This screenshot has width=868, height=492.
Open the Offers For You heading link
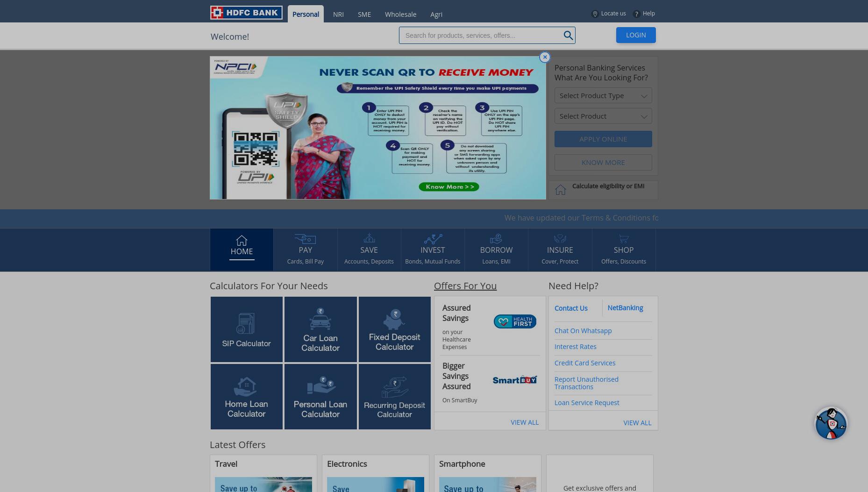click(465, 286)
